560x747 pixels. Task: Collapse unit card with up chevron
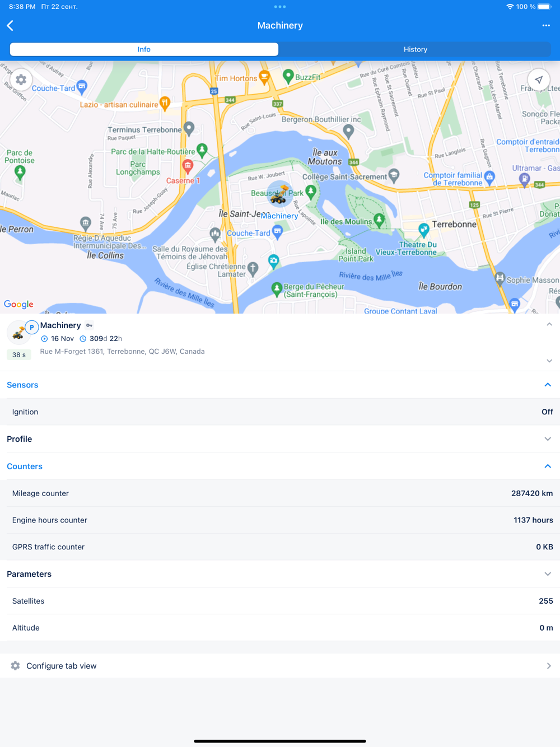(549, 324)
